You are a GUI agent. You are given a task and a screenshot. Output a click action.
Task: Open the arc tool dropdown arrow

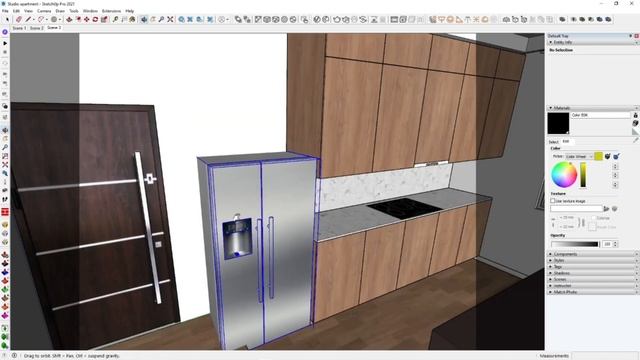(x=47, y=19)
